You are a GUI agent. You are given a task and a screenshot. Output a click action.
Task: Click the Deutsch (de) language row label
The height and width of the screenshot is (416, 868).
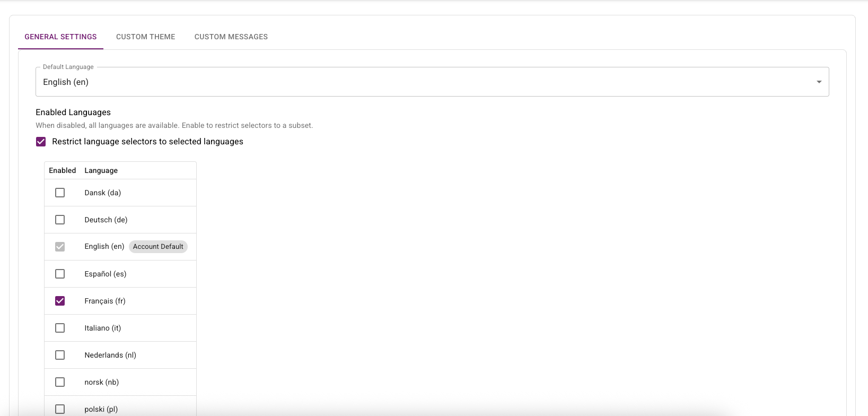(x=106, y=220)
